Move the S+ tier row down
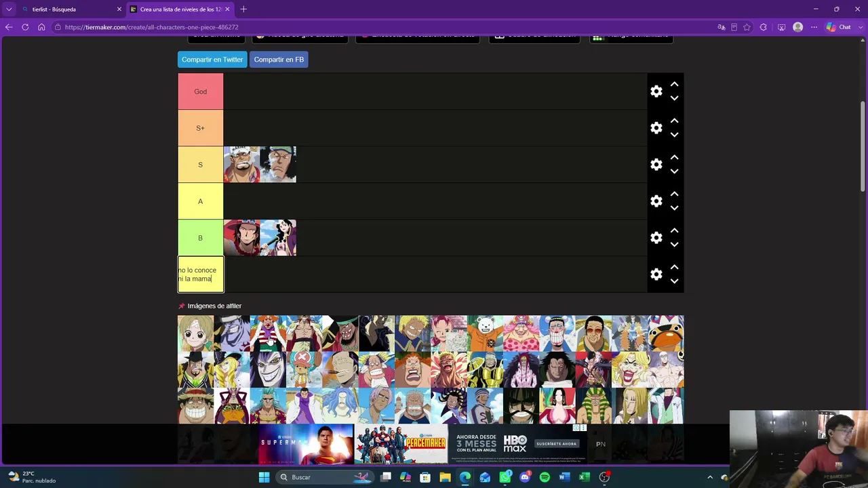Viewport: 868px width, 488px height. point(674,135)
